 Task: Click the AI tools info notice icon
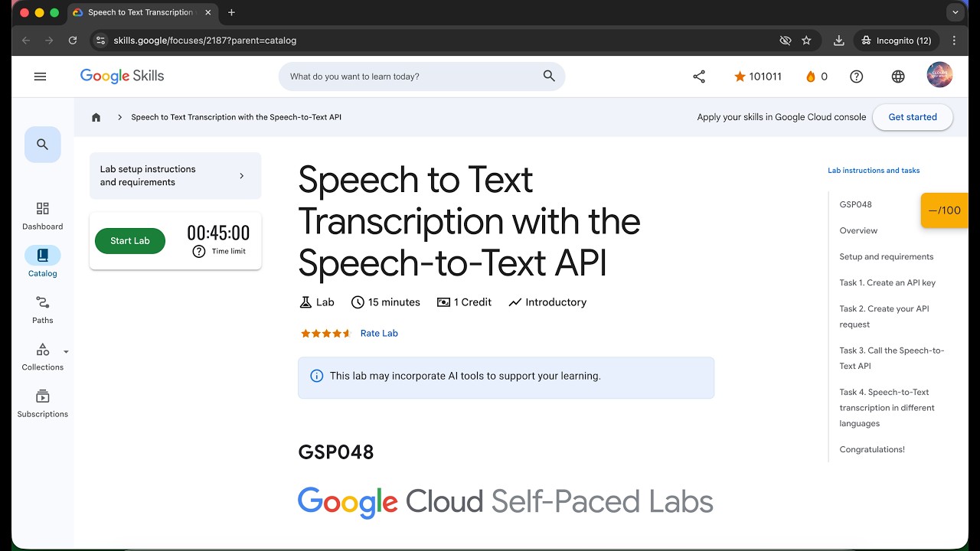(x=316, y=376)
